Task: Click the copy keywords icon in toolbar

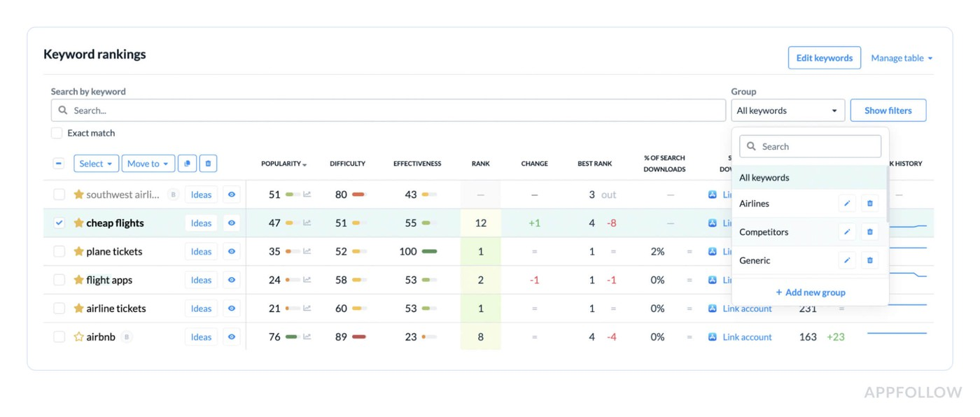Action: 187,164
